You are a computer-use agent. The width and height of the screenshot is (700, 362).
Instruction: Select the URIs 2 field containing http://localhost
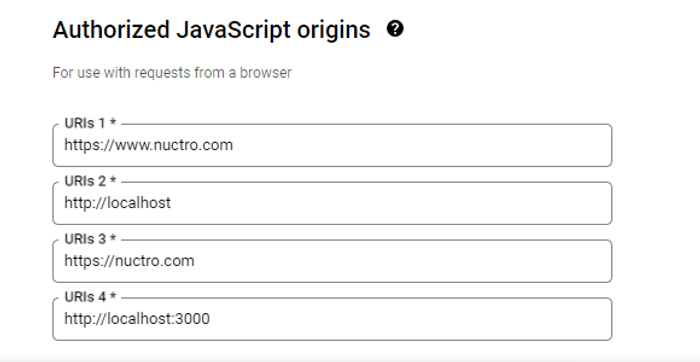[x=332, y=203]
